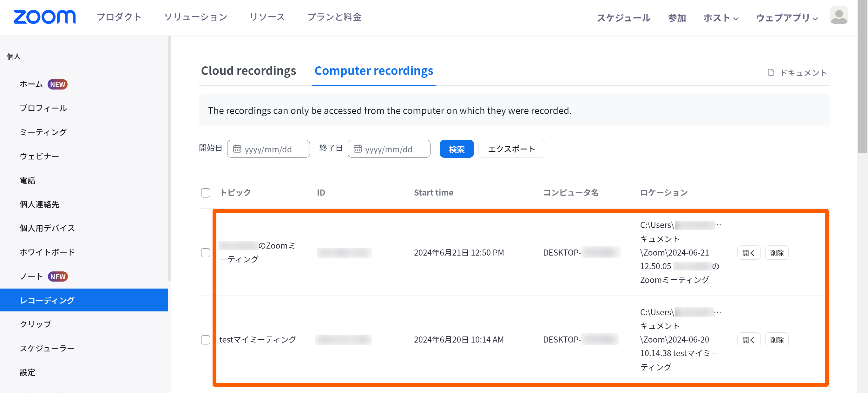Toggle the select-all checkbox in table header
This screenshot has height=393, width=868.
click(205, 192)
